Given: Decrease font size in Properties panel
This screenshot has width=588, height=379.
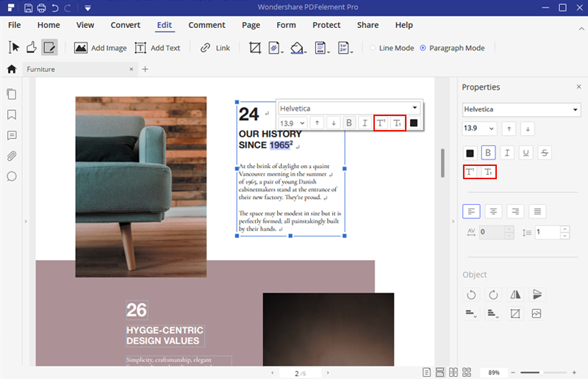Looking at the screenshot, I should (528, 129).
